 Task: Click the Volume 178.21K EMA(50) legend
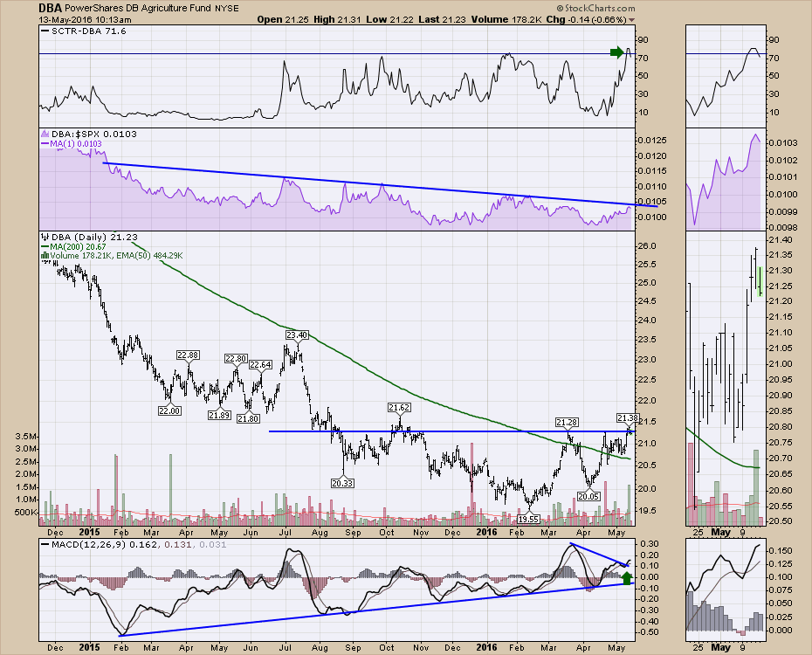[x=112, y=256]
